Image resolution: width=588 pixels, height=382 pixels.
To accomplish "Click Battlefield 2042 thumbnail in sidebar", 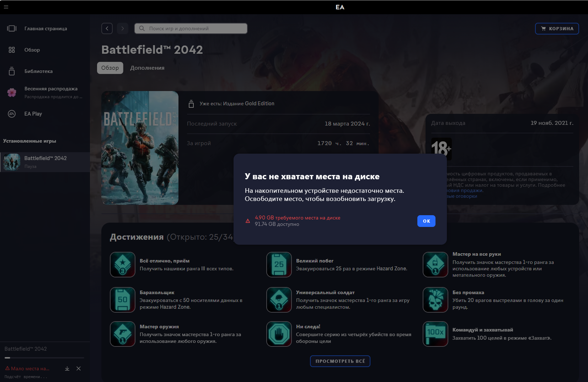I will tap(12, 162).
